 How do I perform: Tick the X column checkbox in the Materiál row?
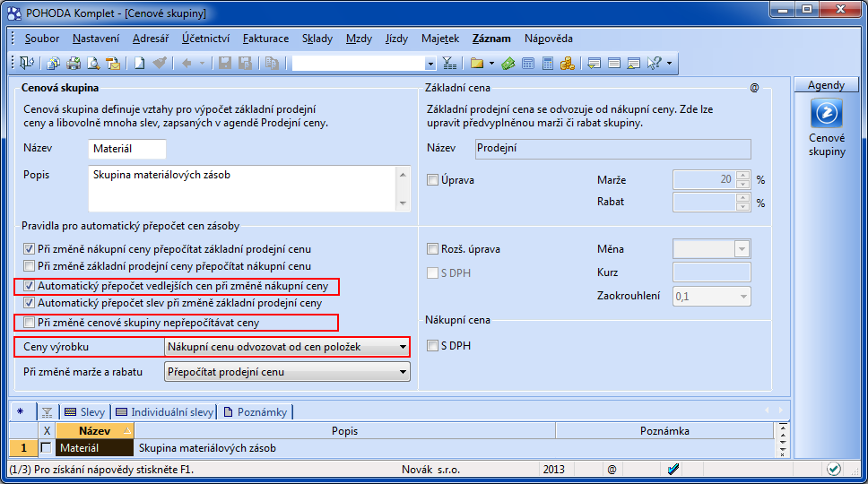[x=46, y=448]
